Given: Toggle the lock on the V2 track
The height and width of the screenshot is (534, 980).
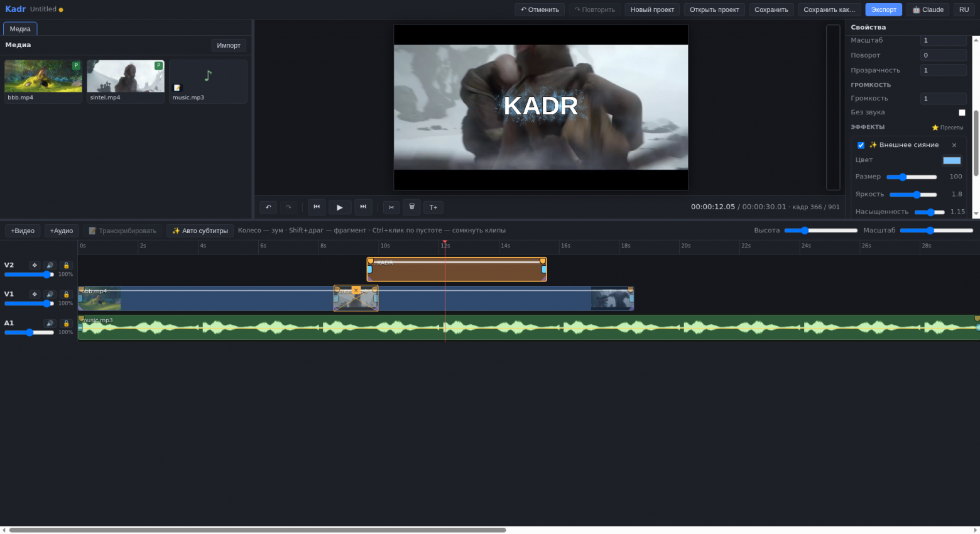Looking at the screenshot, I should tap(66, 265).
